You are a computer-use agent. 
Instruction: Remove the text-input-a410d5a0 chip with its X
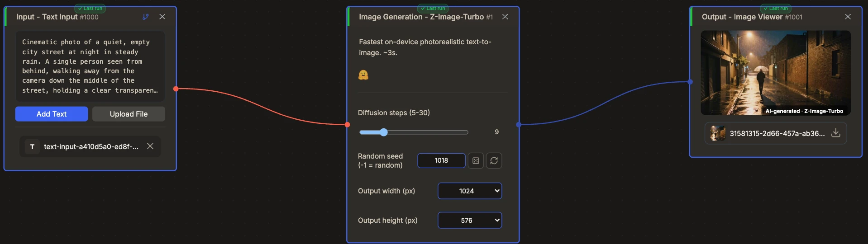(x=150, y=146)
